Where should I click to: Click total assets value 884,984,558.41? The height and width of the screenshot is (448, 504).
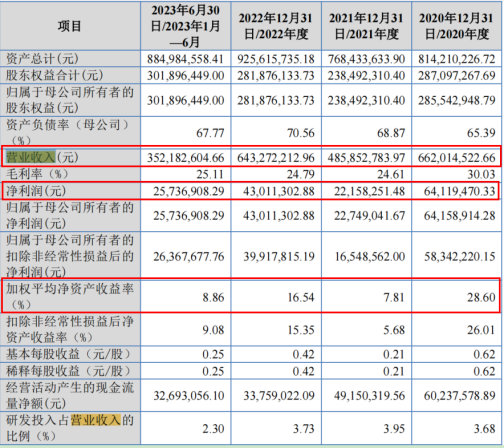pos(186,59)
